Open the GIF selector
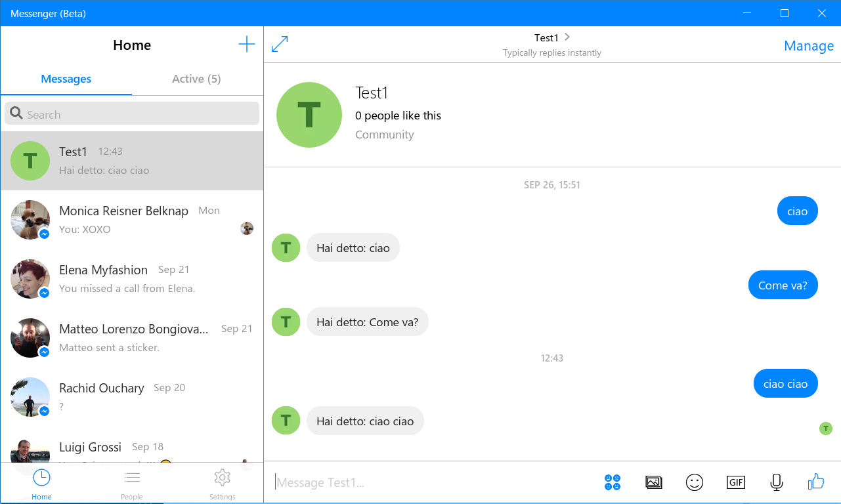 (x=735, y=482)
